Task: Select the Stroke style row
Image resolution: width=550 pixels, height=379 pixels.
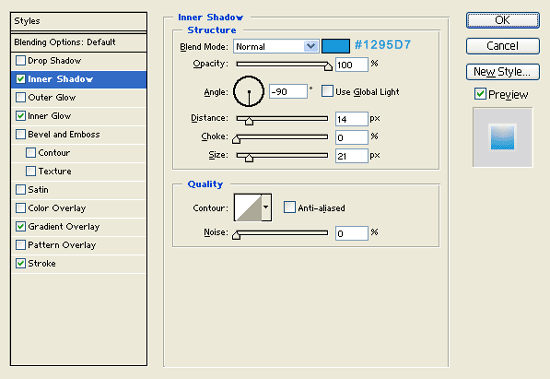Action: pos(79,264)
